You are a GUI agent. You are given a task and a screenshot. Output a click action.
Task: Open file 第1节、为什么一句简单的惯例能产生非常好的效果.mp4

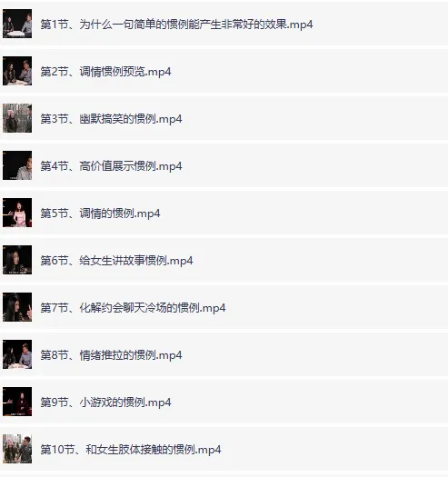coord(176,24)
